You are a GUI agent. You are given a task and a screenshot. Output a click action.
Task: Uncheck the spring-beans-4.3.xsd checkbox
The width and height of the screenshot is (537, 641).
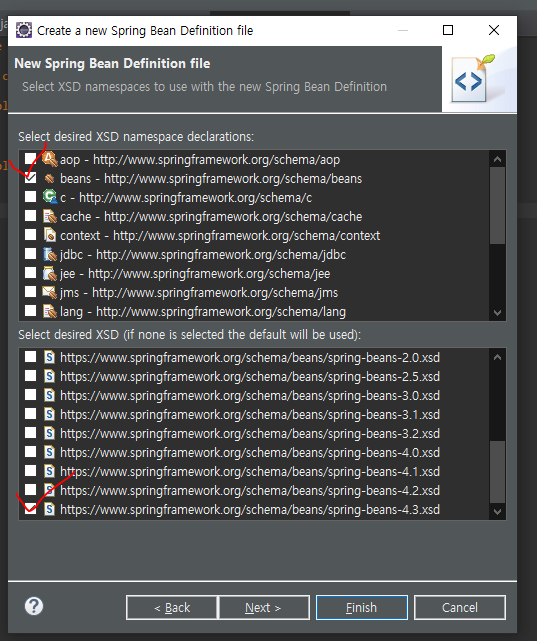[x=30, y=509]
